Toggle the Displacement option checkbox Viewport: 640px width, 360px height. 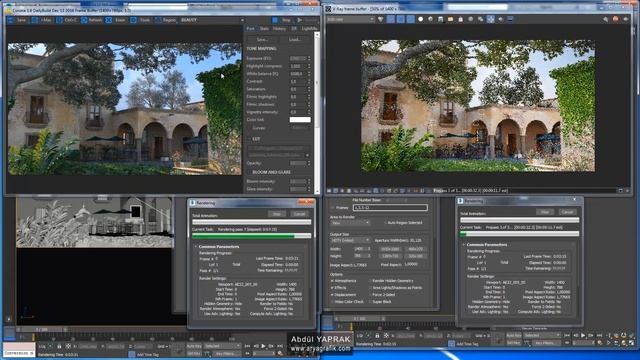point(332,295)
